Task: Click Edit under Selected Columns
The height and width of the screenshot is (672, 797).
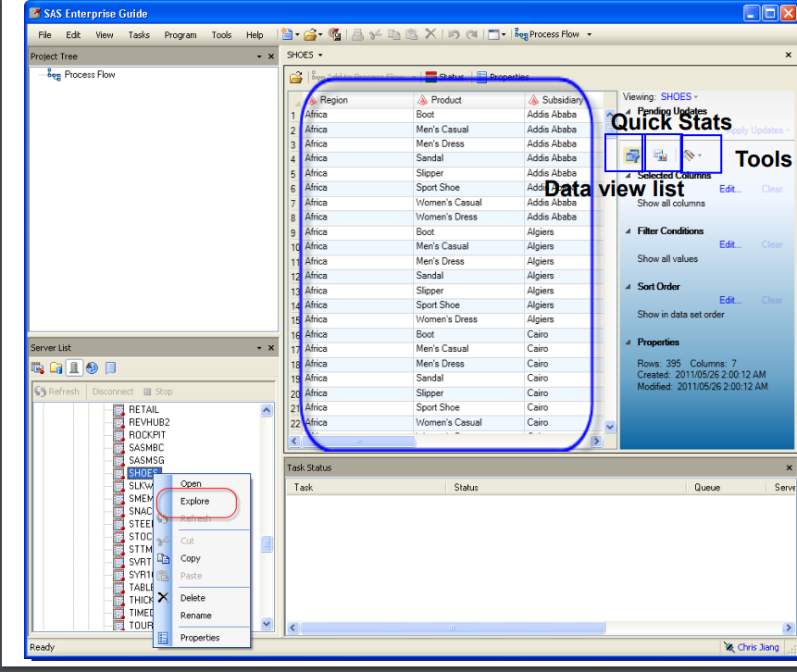Action: (730, 189)
